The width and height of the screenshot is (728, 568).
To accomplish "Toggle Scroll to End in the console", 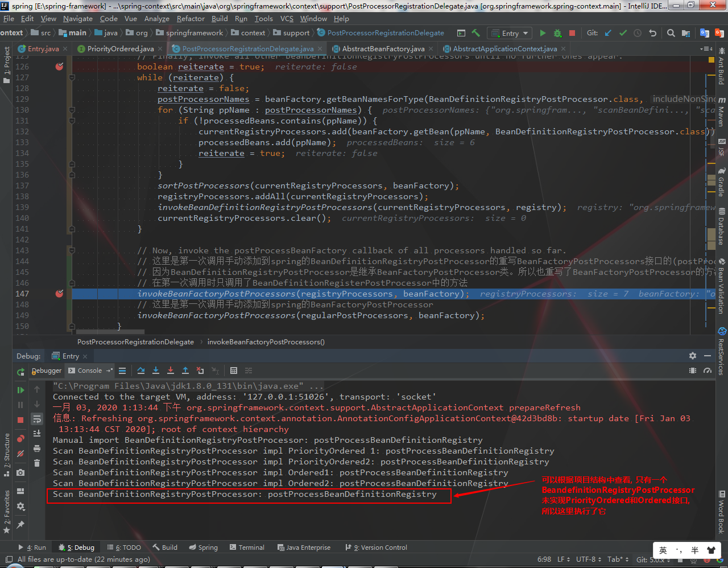I will coord(37,434).
